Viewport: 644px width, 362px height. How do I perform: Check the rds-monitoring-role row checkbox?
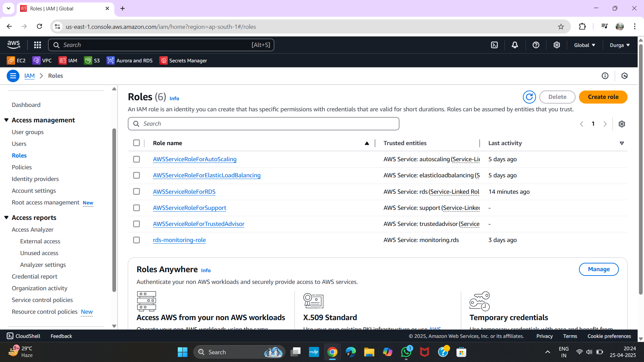coord(137,240)
